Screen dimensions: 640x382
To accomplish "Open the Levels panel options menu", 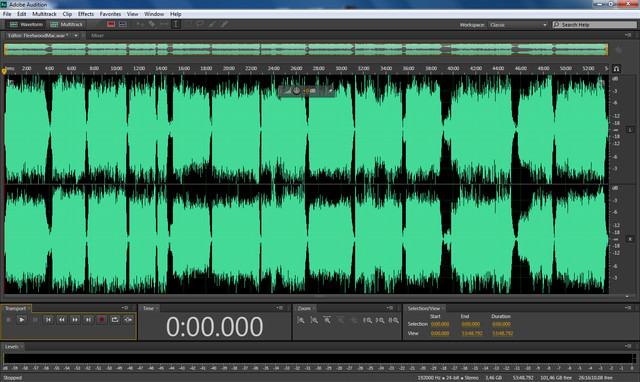I will [628, 346].
